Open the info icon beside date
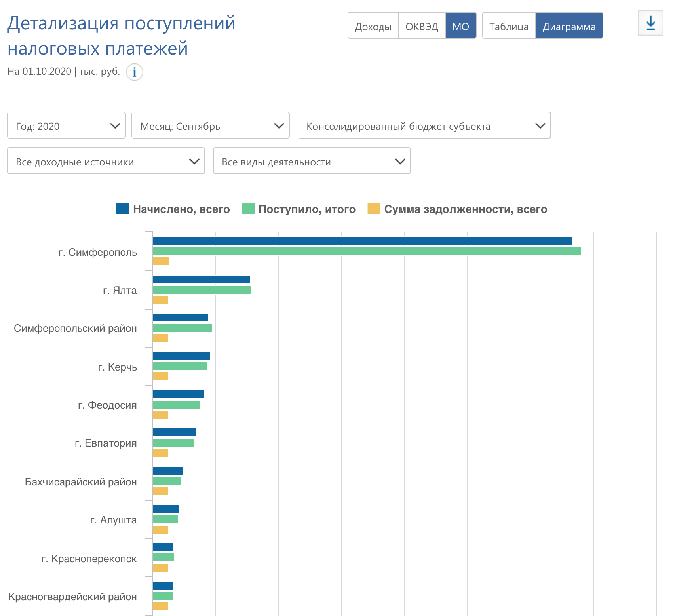 pyautogui.click(x=135, y=72)
